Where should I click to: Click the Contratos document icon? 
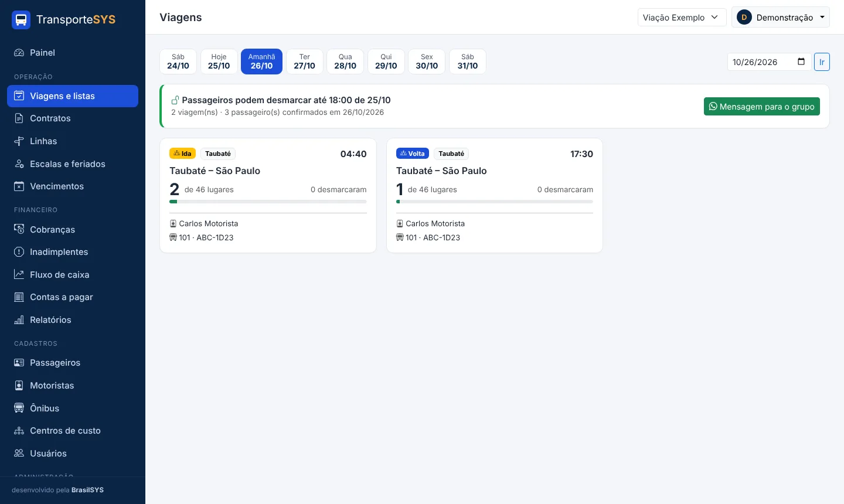tap(19, 118)
